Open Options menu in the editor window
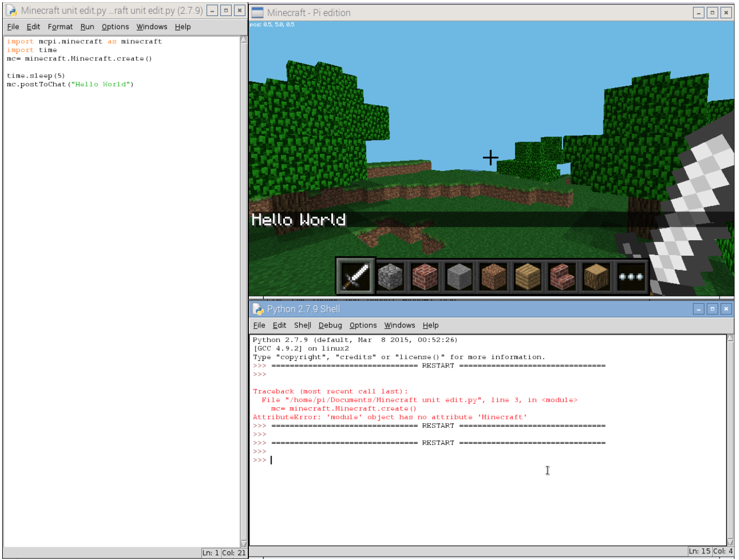Screen dimensions: 739x560 [115, 27]
